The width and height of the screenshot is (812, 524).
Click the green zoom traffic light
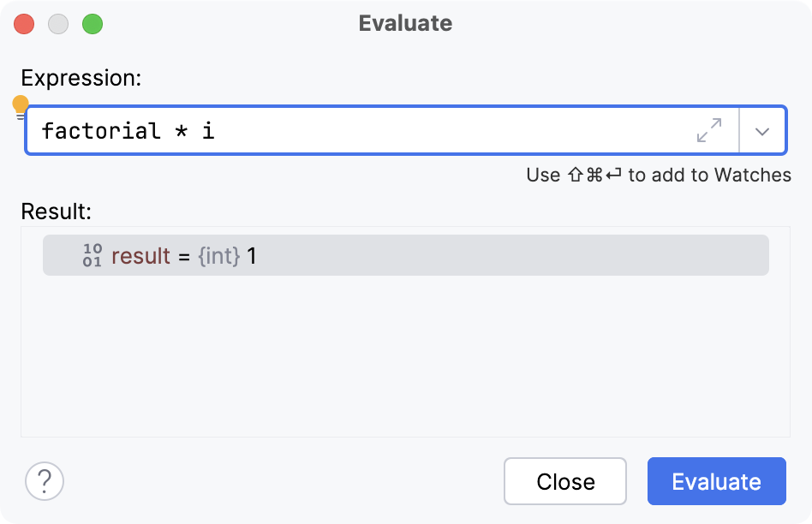pyautogui.click(x=93, y=24)
